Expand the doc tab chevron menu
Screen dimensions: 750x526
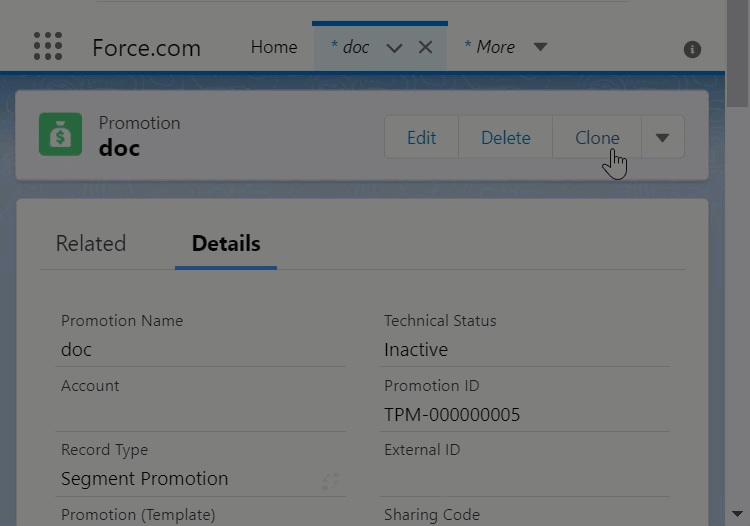pos(394,48)
